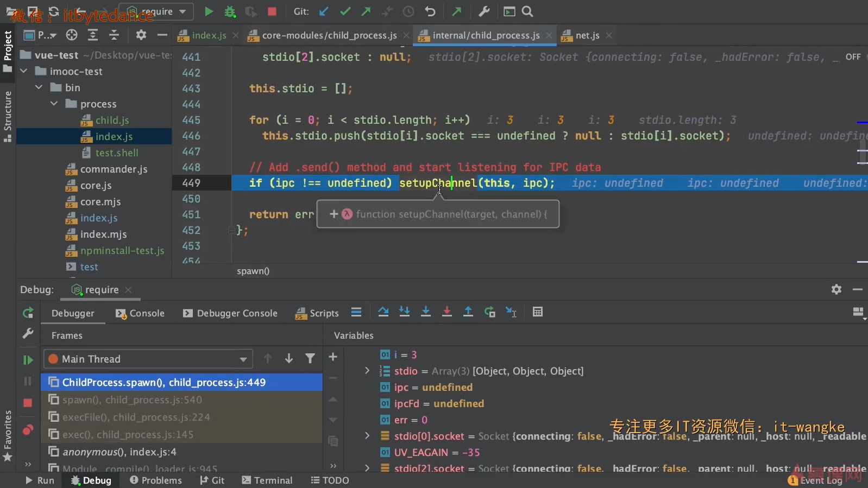
Task: Close internal/child_process.js tab
Action: coord(549,35)
